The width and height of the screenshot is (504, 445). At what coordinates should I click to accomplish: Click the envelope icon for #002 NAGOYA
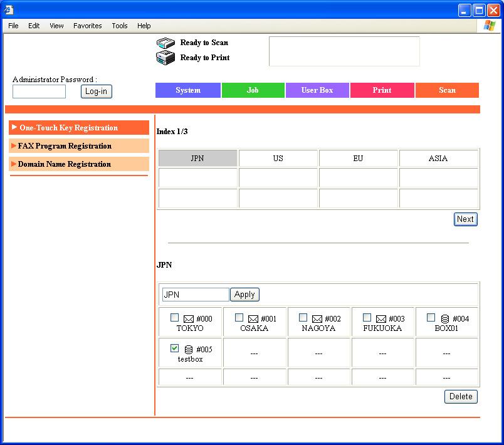[x=317, y=319]
